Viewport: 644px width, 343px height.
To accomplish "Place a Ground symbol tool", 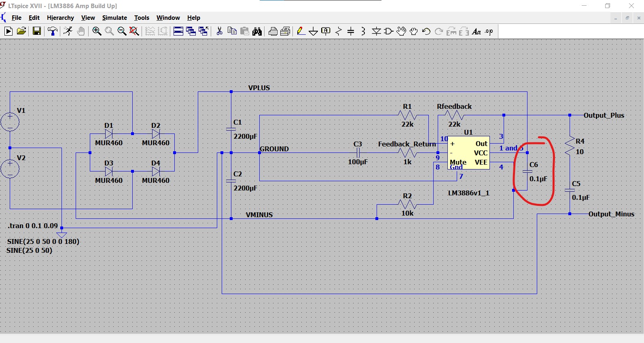I will (314, 32).
